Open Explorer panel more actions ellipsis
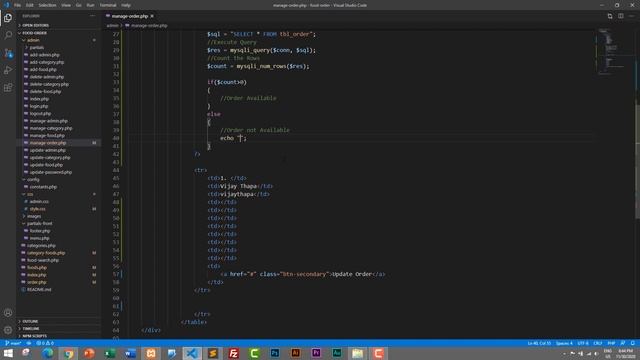 (93, 16)
